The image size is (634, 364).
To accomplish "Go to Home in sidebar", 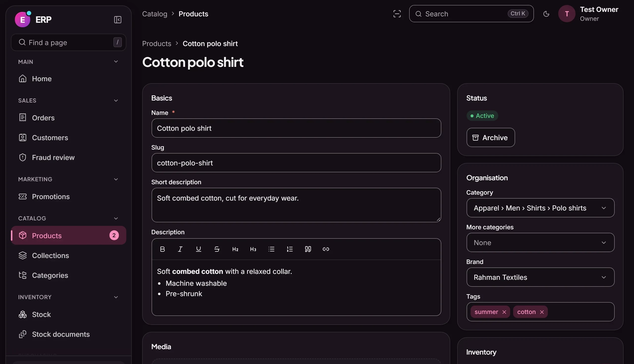I will (x=69, y=79).
